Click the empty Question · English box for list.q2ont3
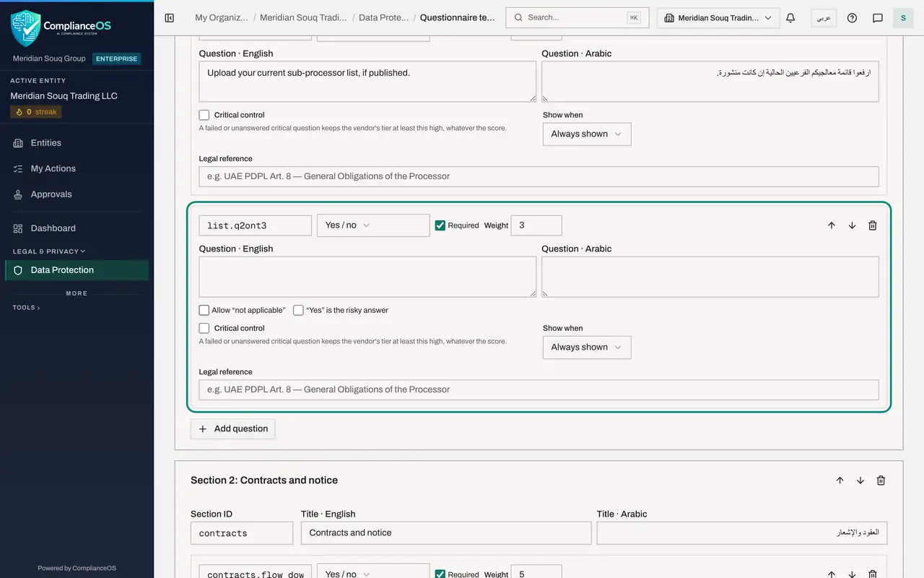 367,277
